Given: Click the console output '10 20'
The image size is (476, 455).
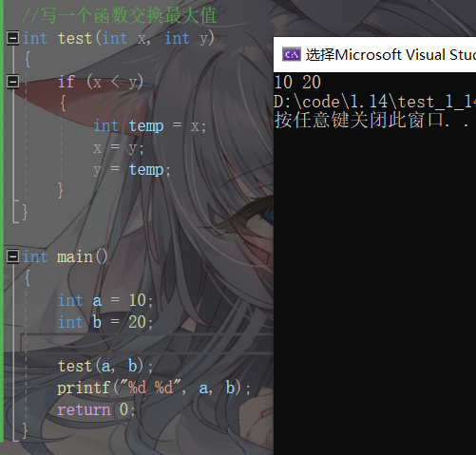Looking at the screenshot, I should click(297, 83).
